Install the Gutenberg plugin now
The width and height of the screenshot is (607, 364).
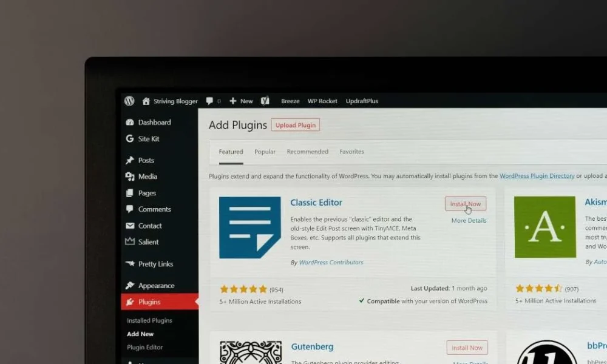[x=467, y=348]
